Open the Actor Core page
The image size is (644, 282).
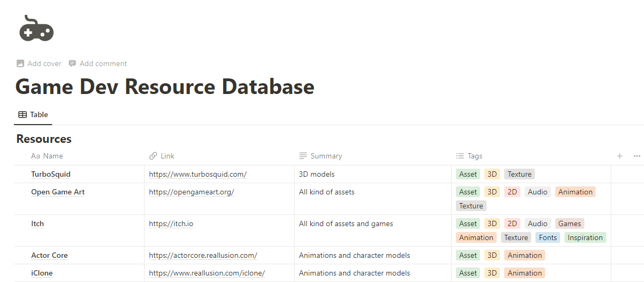coord(49,255)
